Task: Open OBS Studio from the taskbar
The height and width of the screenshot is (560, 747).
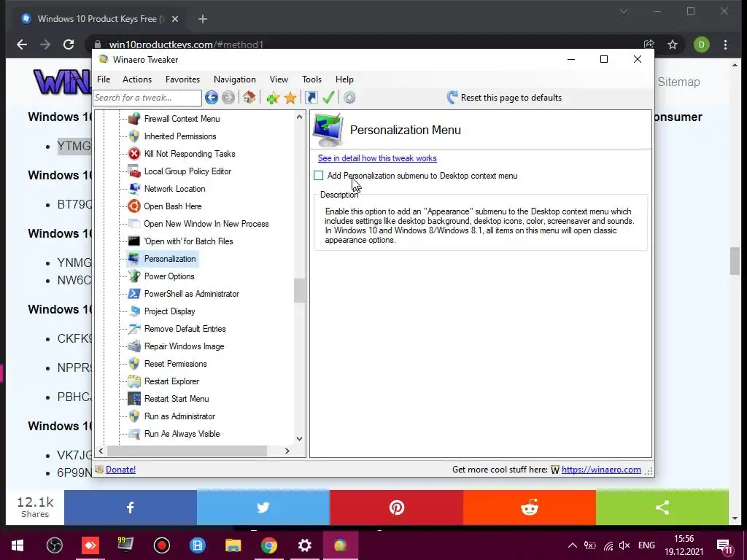Action: pos(55,545)
